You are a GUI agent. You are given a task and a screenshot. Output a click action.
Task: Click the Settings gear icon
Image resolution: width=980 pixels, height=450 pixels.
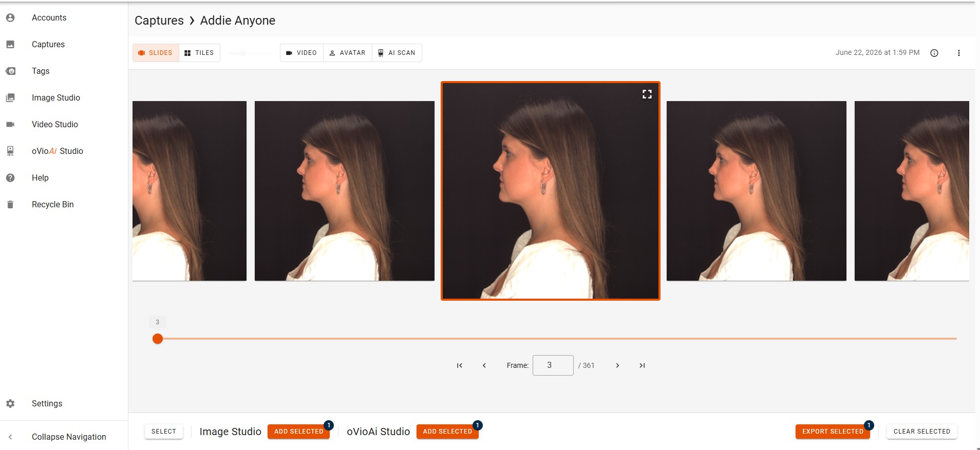(x=10, y=403)
